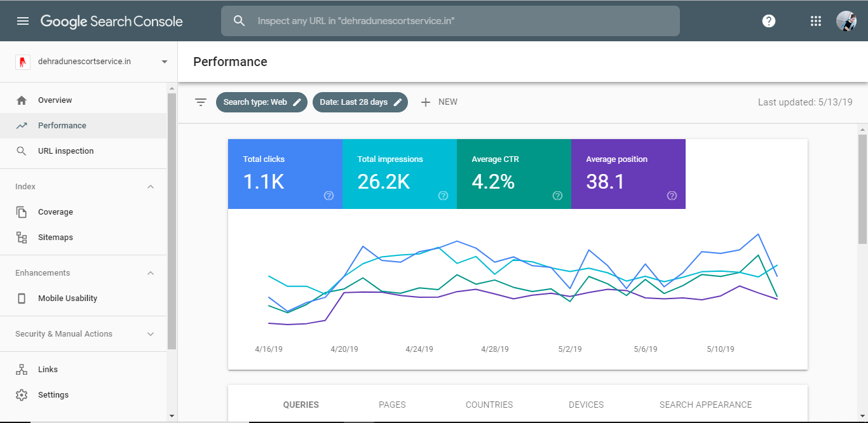Go to Sitemaps in the sidebar
The height and width of the screenshot is (423, 868).
(x=55, y=238)
